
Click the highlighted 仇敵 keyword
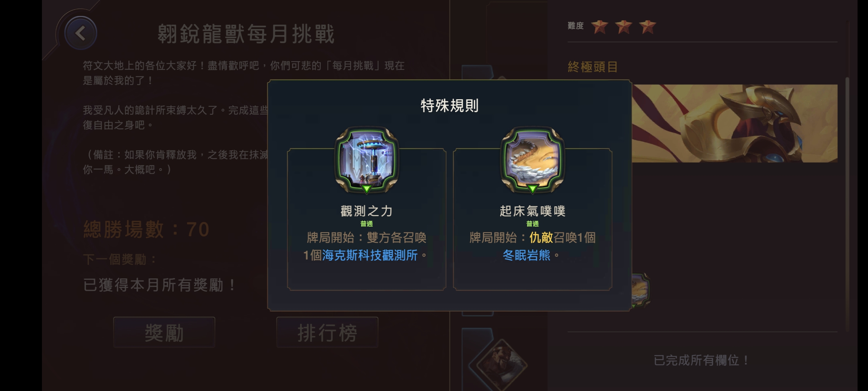[541, 237]
